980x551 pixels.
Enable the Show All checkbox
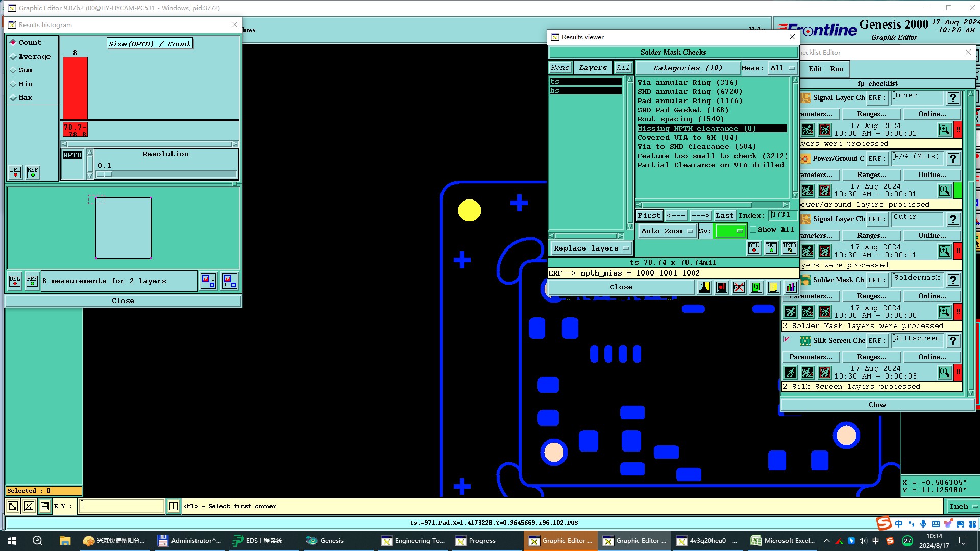(x=753, y=230)
